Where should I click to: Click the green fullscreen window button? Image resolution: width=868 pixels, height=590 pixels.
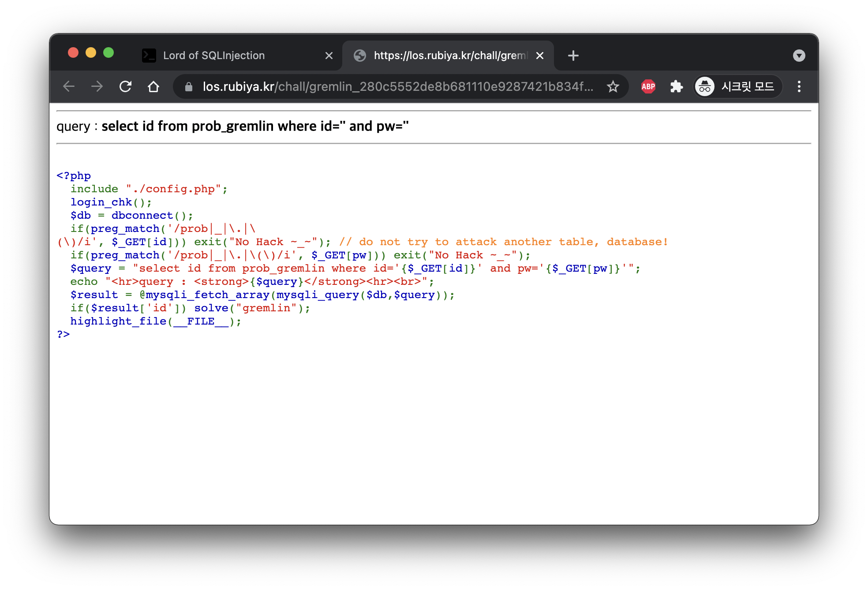click(108, 53)
